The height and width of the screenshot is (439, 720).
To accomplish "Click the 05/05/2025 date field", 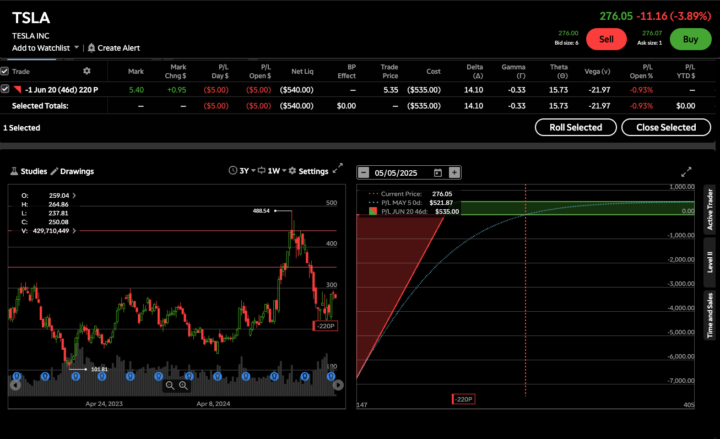I will pos(396,173).
